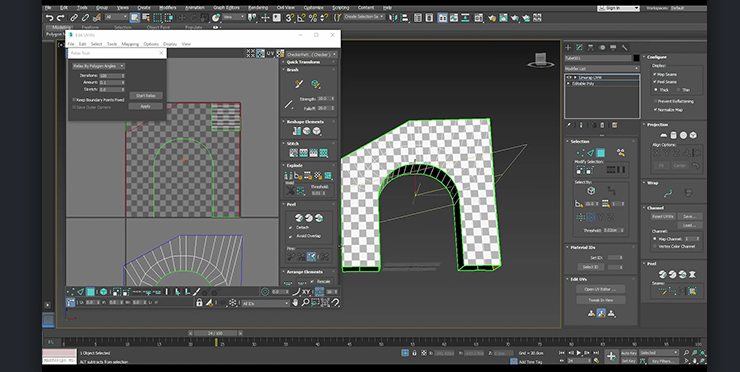This screenshot has height=372, width=740.
Task: Click the Pan hand tool in Edit UVWs
Action: coord(295,302)
